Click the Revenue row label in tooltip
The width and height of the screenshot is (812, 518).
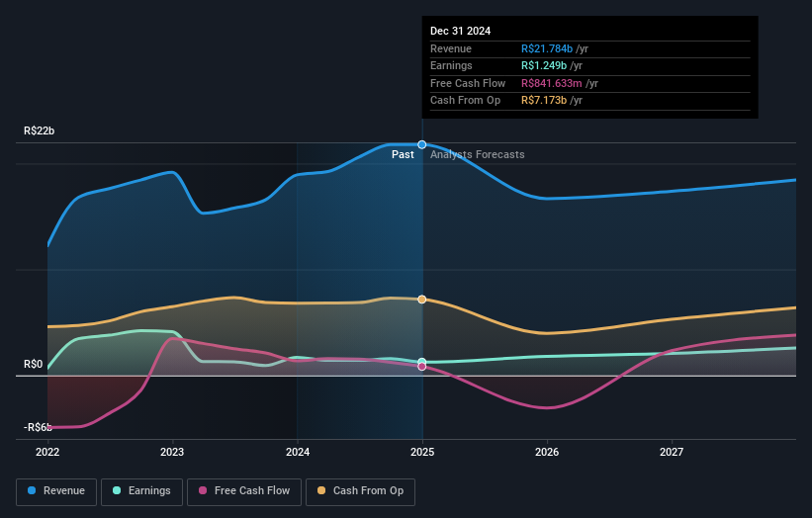(x=451, y=48)
